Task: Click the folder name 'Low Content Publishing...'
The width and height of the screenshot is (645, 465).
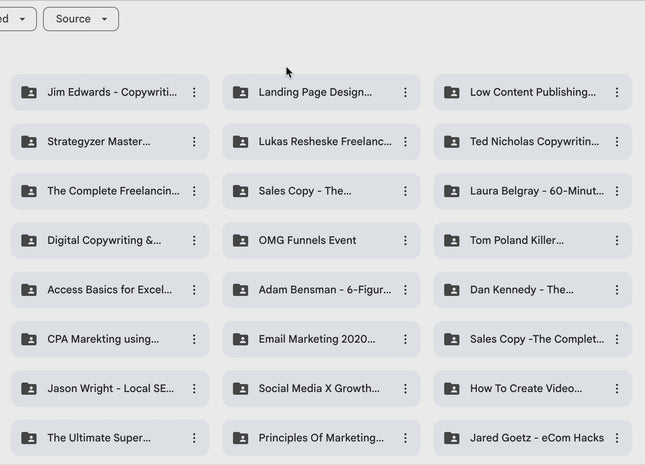Action: [x=533, y=92]
